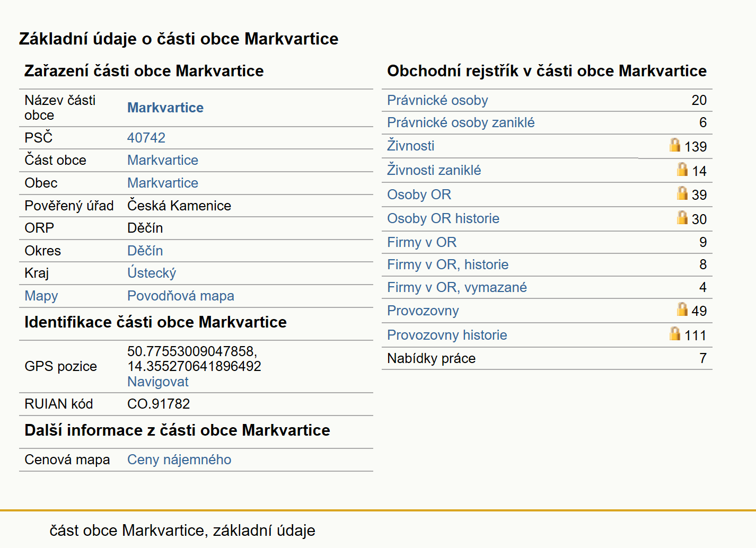Click lock icon in Osoby OR historie row
Screen dimensions: 756x548
click(x=682, y=217)
